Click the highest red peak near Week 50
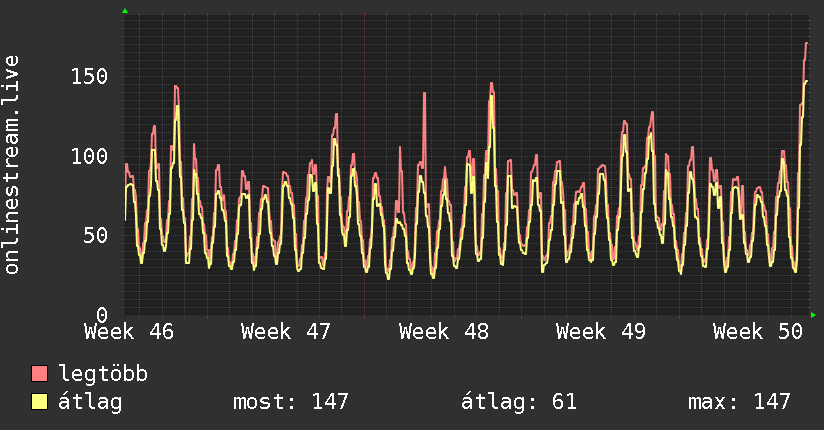This screenshot has height=430, width=824. [x=806, y=44]
